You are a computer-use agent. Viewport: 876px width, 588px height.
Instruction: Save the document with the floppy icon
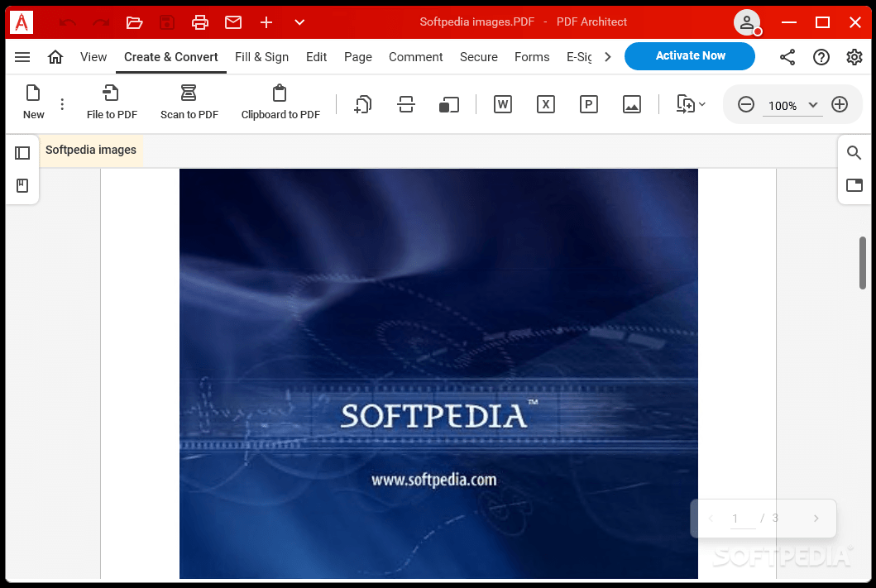coord(167,22)
